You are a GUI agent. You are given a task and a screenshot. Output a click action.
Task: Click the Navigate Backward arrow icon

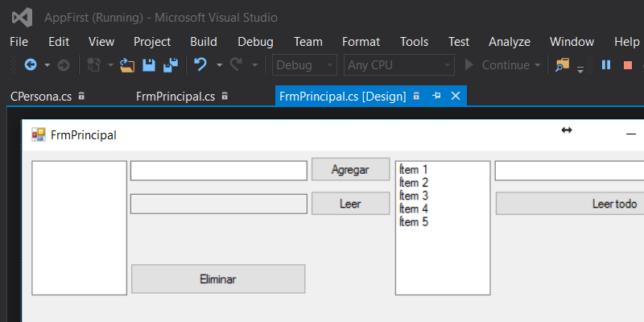[31, 65]
